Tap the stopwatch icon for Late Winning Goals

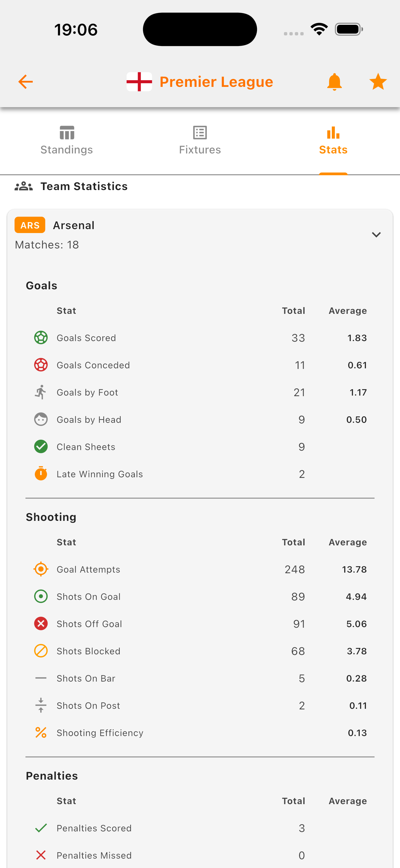click(41, 474)
